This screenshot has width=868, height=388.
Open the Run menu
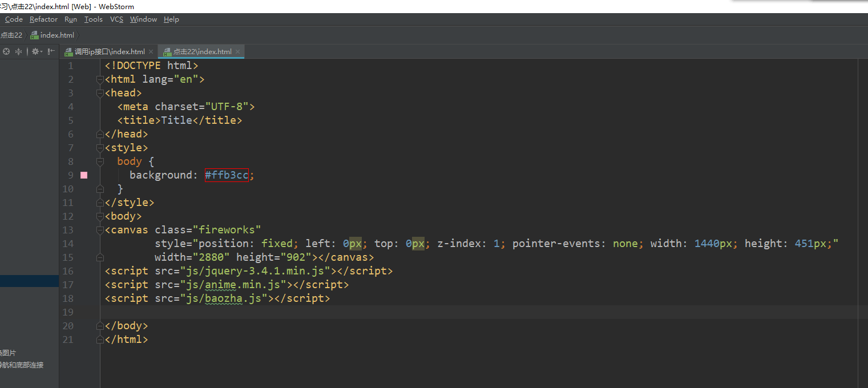click(x=71, y=19)
